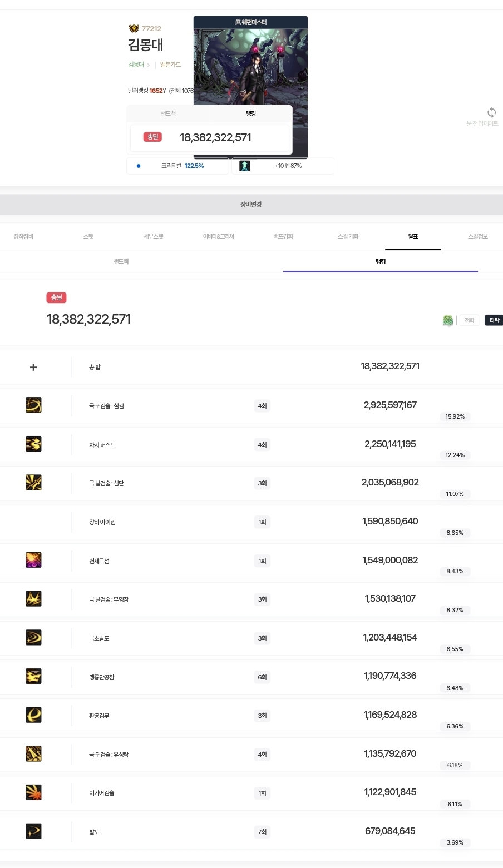The image size is (503, 868).
Task: Select the lower 샌드백 sub-tab
Action: (121, 261)
